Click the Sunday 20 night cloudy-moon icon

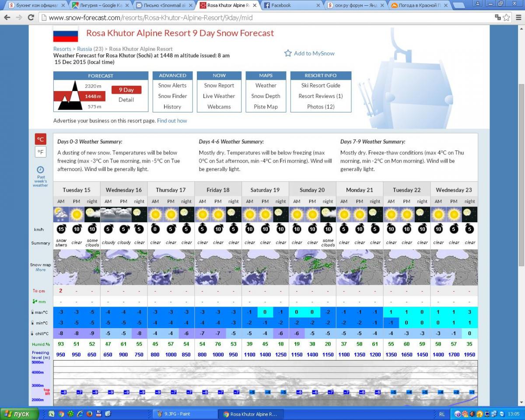coord(328,214)
